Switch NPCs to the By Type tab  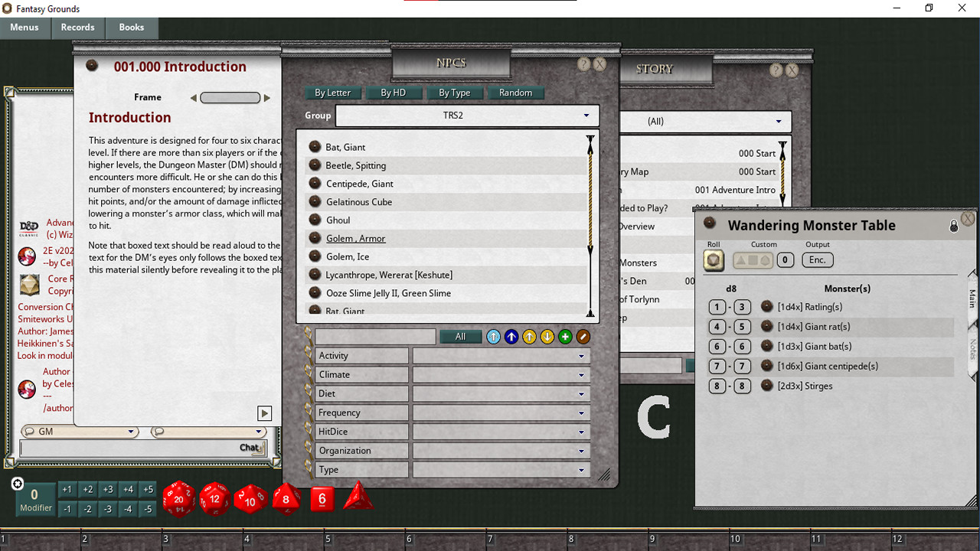455,93
